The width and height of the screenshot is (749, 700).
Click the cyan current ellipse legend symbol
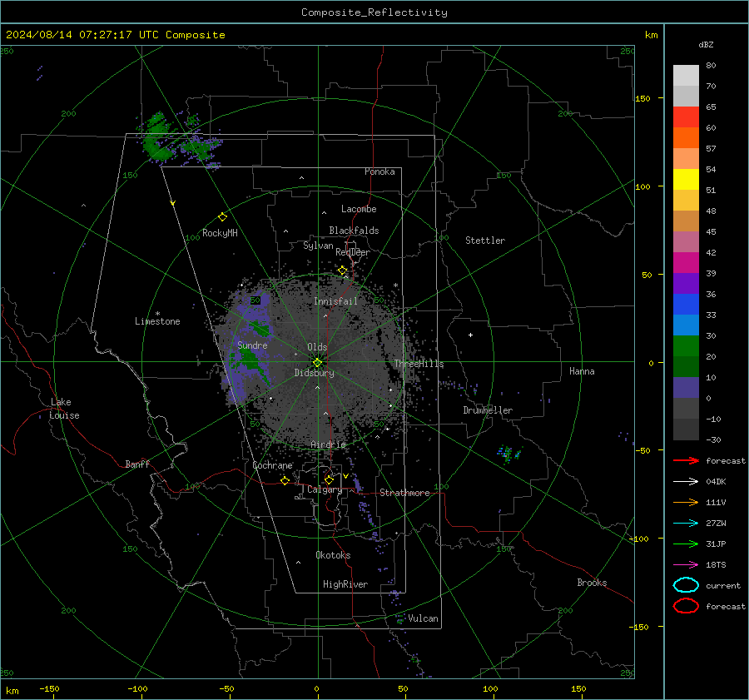(686, 585)
